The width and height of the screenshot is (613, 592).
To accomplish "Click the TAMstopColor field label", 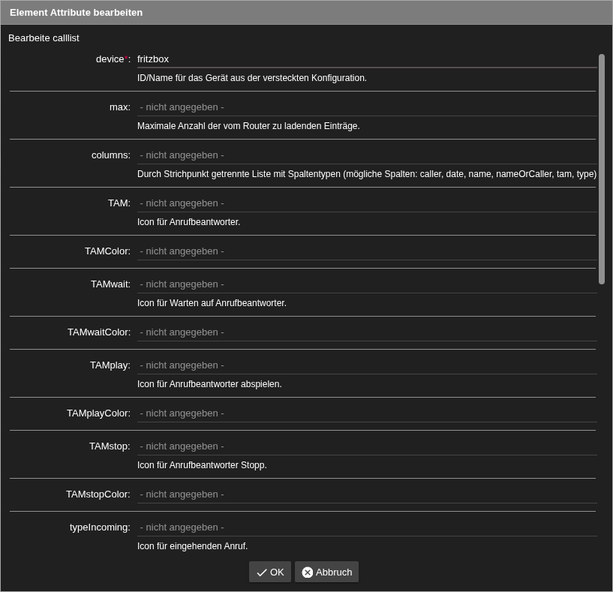I will (x=98, y=495).
